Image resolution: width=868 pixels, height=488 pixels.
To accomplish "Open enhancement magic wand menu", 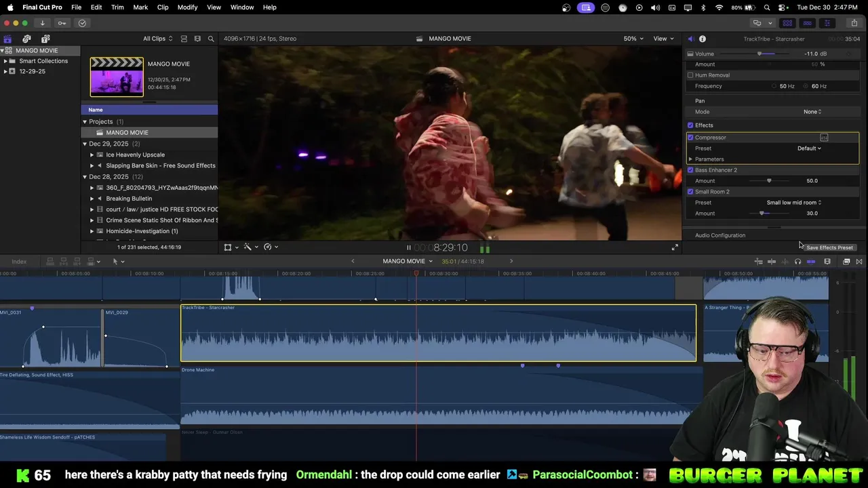I will pyautogui.click(x=251, y=247).
